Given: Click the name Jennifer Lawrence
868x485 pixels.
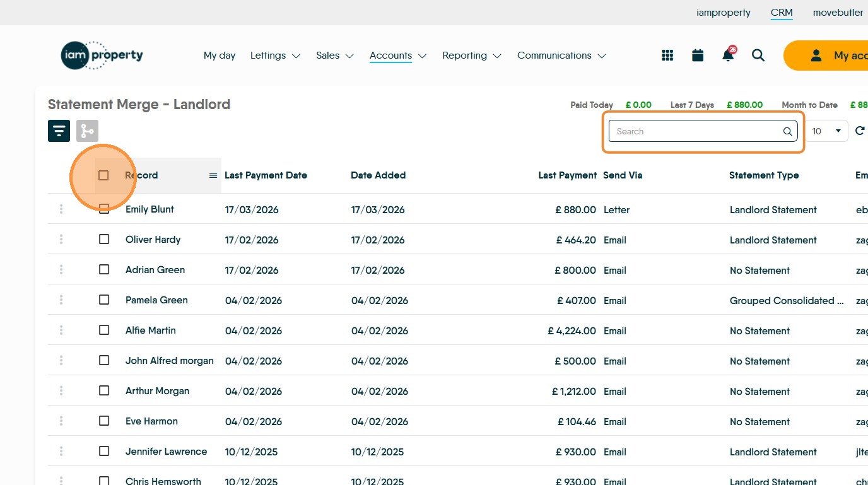Looking at the screenshot, I should (x=167, y=452).
